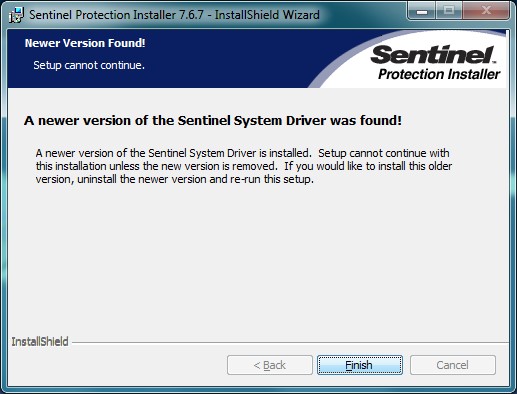Click the disabled maximize window button
The width and height of the screenshot is (517, 394).
coord(449,11)
